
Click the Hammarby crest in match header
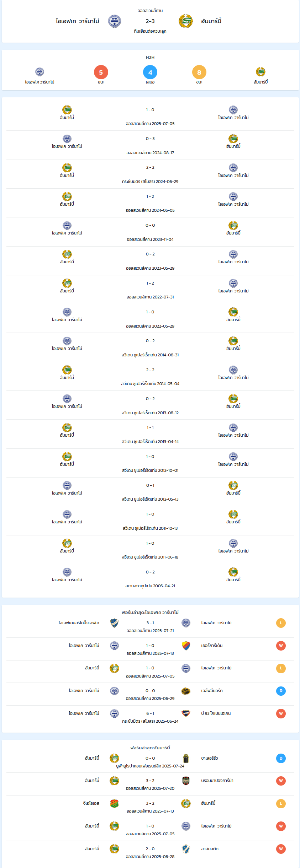pos(186,21)
